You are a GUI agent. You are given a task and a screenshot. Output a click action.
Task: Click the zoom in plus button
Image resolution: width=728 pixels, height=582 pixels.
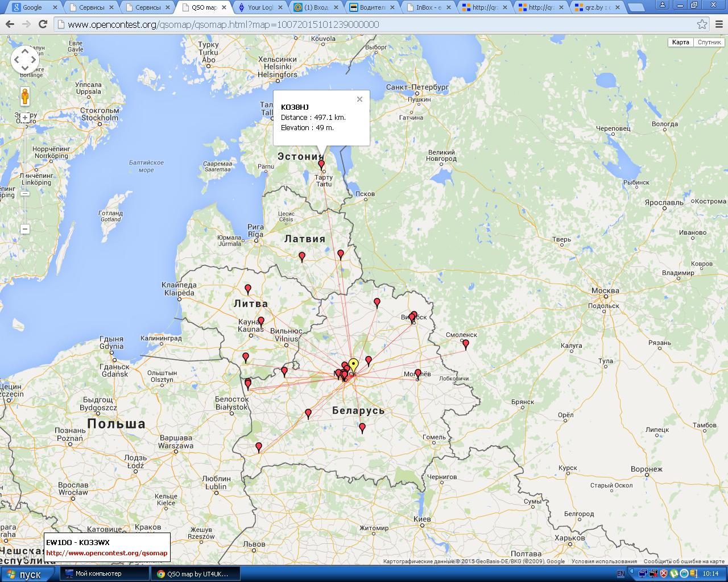pyautogui.click(x=25, y=118)
